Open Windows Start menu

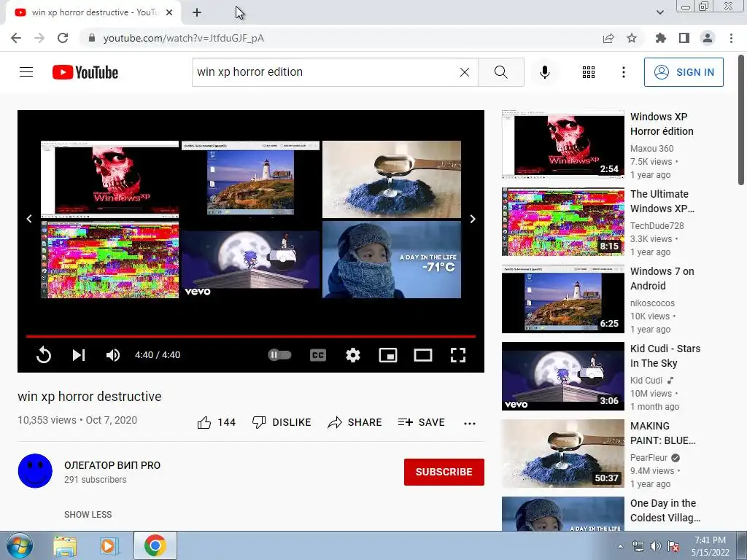(x=20, y=545)
